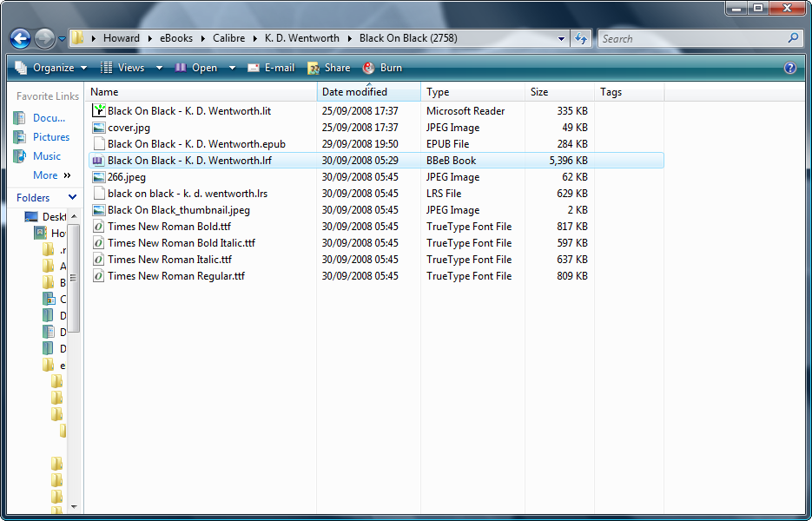Open address bar history dropdown
Viewport: 812px width, 521px height.
click(561, 39)
